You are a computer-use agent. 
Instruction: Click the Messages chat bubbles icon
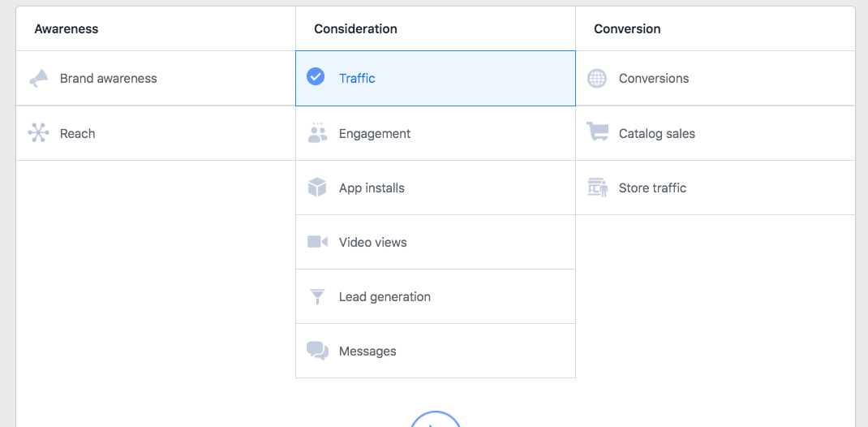[317, 351]
